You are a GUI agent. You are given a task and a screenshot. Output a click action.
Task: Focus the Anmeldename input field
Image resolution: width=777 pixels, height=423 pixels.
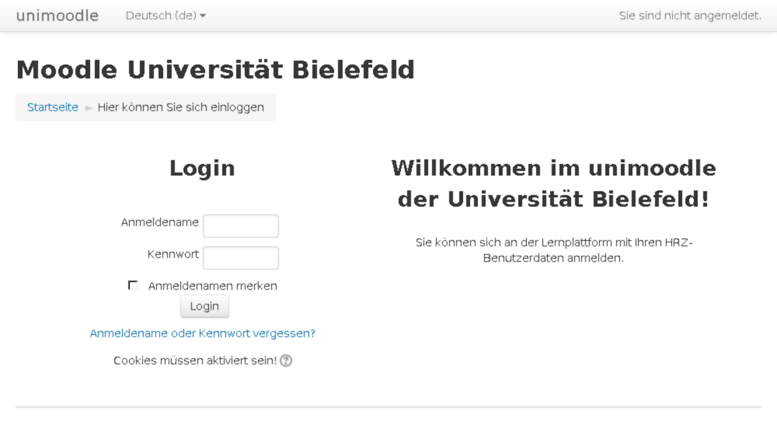241,226
